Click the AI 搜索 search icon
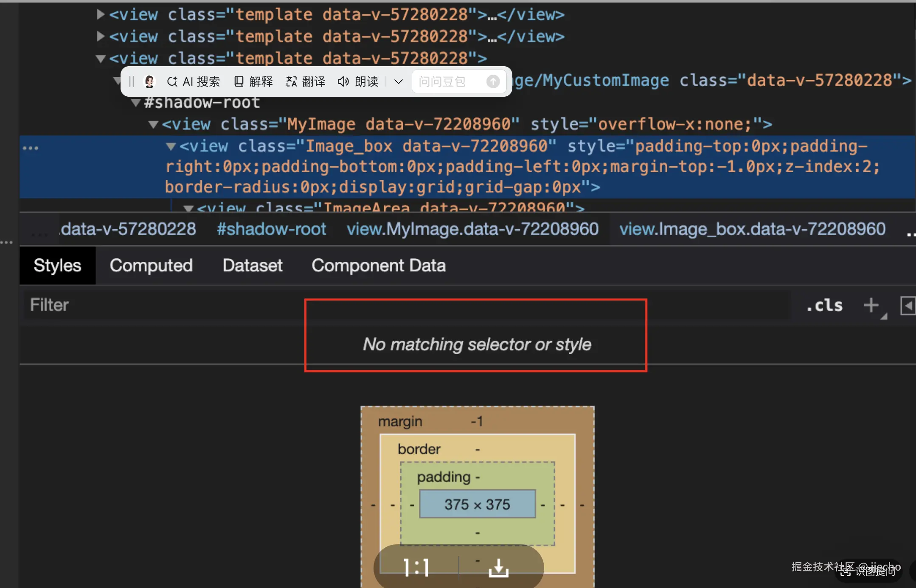Image resolution: width=916 pixels, height=588 pixels. coord(172,81)
